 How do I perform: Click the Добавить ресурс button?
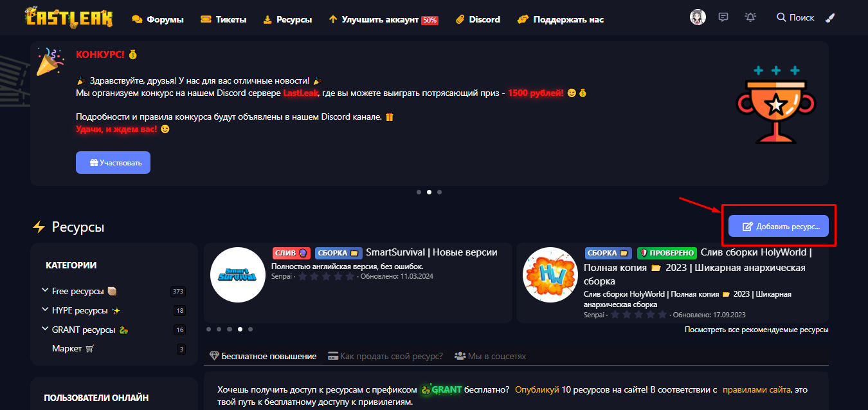pyautogui.click(x=778, y=226)
